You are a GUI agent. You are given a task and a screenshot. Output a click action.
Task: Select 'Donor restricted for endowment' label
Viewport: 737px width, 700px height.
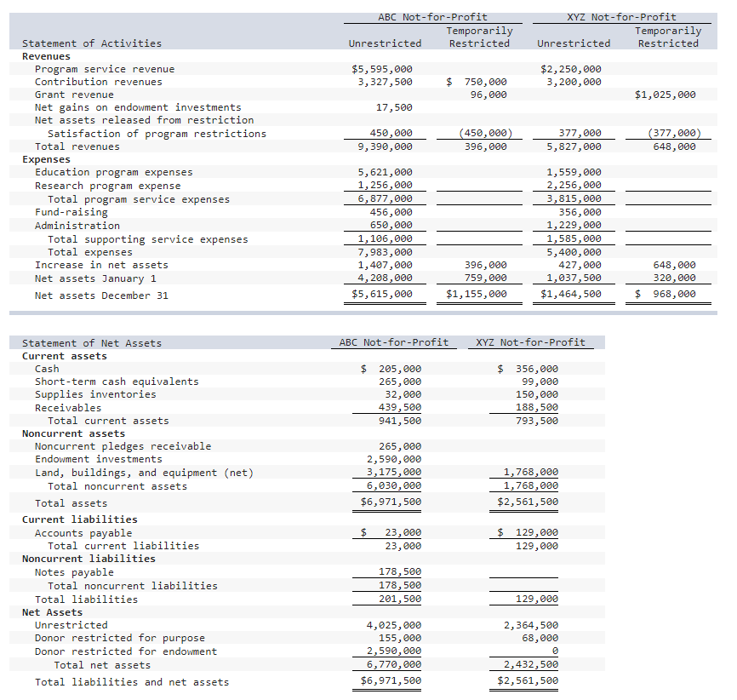point(126,651)
